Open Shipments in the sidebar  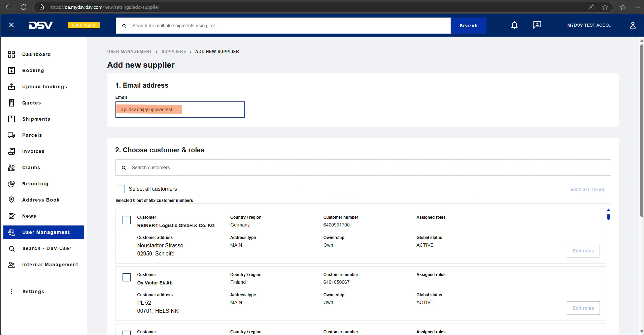(x=36, y=119)
